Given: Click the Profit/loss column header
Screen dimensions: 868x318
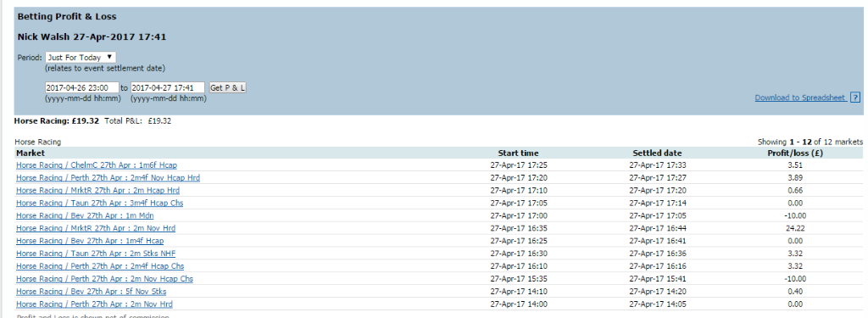Looking at the screenshot, I should [x=795, y=153].
